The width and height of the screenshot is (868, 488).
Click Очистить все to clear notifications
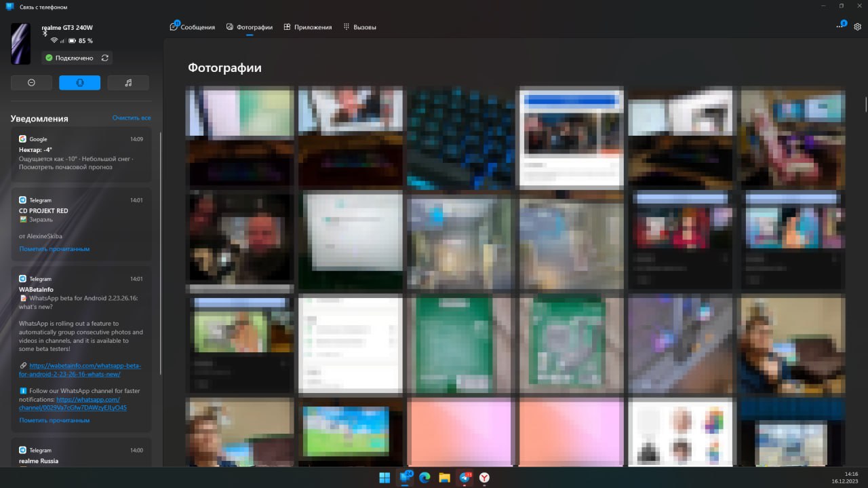pyautogui.click(x=132, y=118)
